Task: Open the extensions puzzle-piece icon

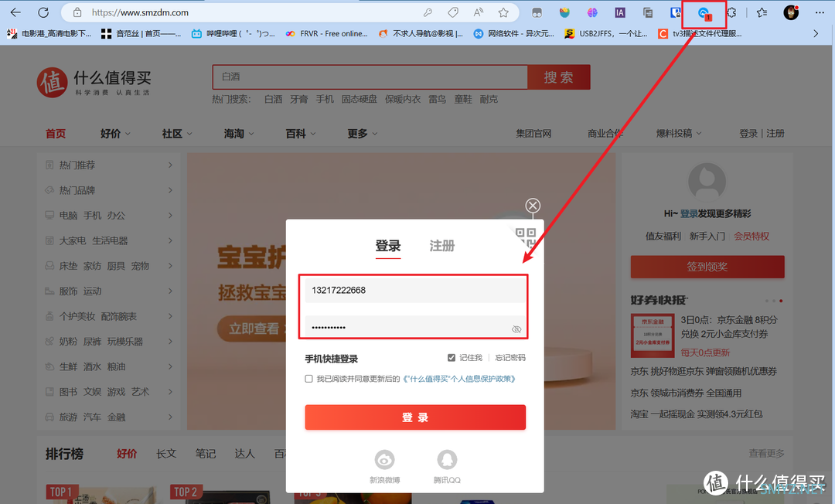Action: [731, 12]
